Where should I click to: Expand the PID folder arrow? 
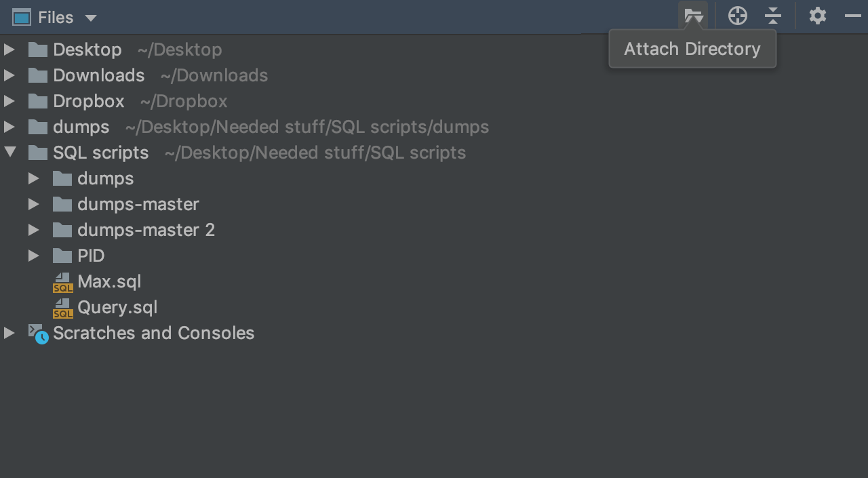(x=33, y=256)
